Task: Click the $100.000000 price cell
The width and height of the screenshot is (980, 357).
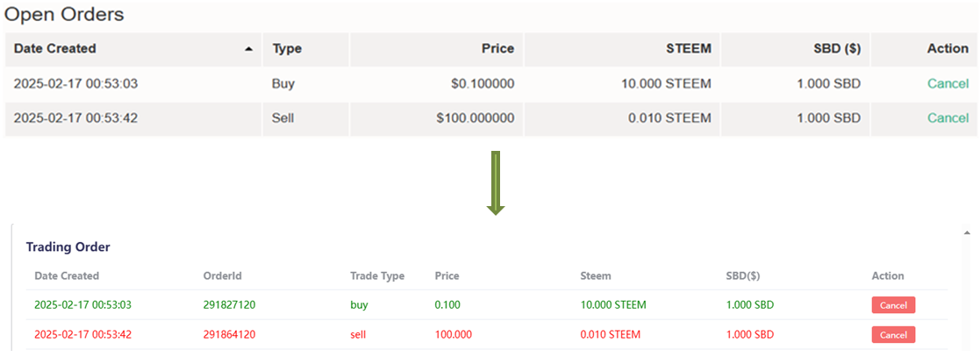Action: click(x=475, y=118)
